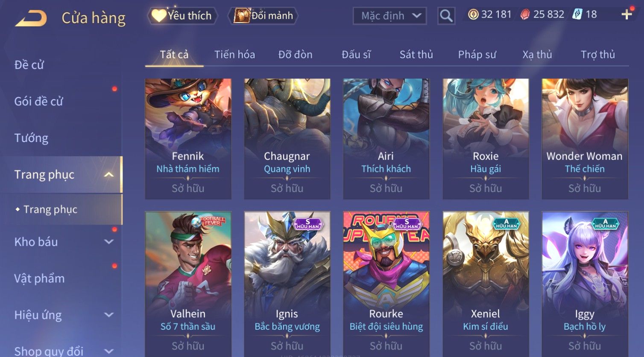The width and height of the screenshot is (644, 357).
Task: Switch to the Pháp sư tab
Action: click(477, 55)
